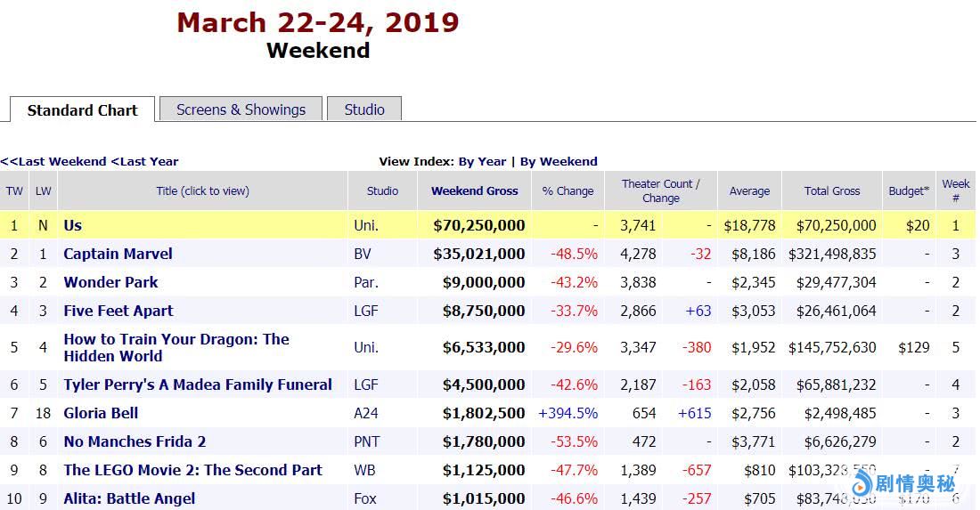This screenshot has height=510, width=980.
Task: Open Gloria Bell movie page
Action: click(x=101, y=413)
